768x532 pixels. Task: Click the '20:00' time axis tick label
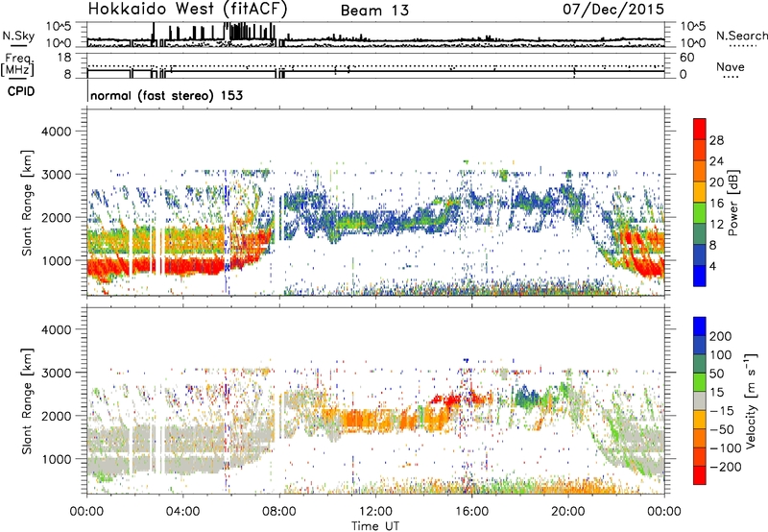(x=568, y=512)
